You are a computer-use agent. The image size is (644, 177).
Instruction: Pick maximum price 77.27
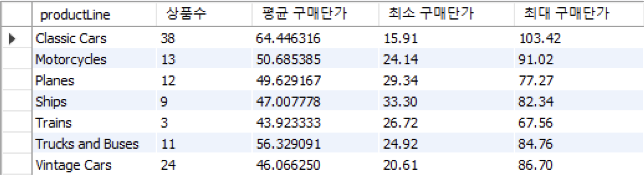(579, 80)
